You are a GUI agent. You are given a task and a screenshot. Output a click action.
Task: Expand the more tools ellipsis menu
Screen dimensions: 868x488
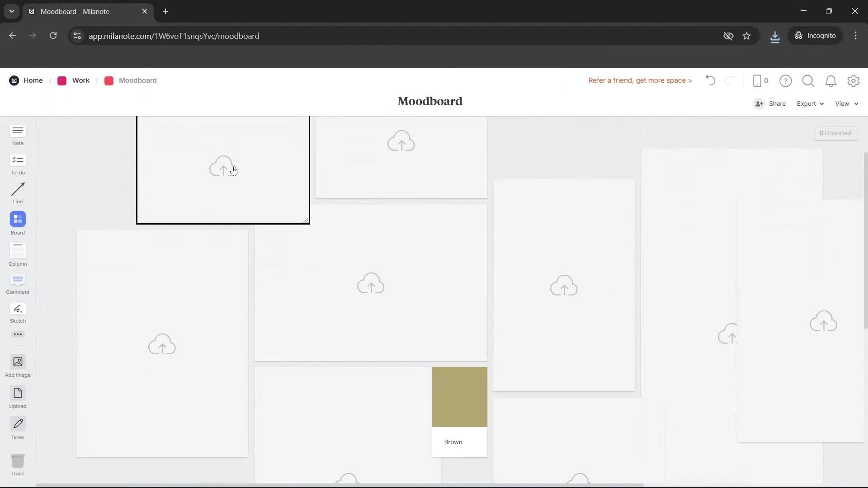[x=18, y=334]
